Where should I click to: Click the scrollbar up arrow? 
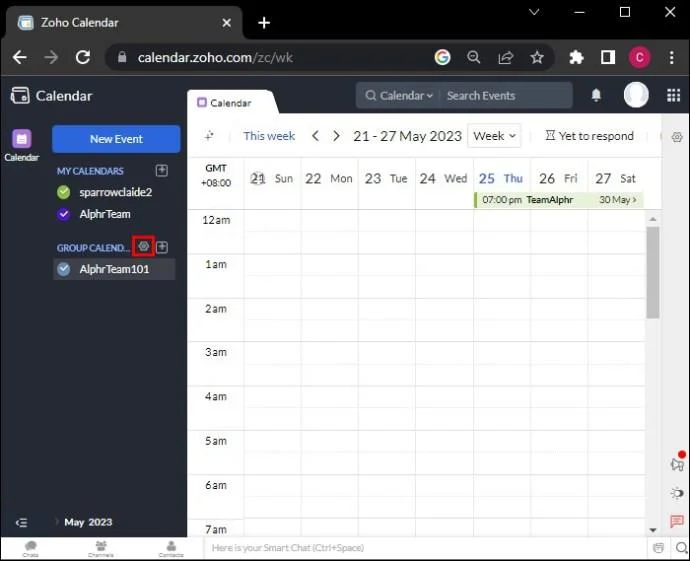[x=653, y=219]
